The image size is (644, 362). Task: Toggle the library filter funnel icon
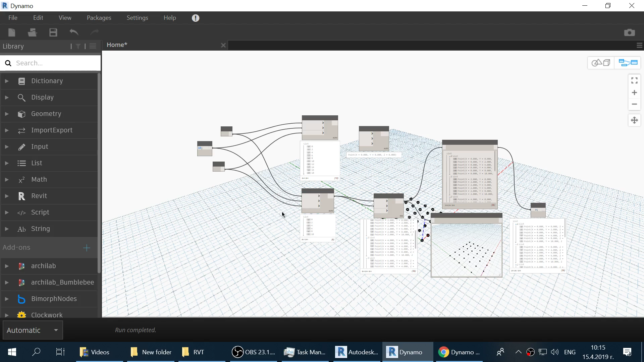click(x=78, y=46)
